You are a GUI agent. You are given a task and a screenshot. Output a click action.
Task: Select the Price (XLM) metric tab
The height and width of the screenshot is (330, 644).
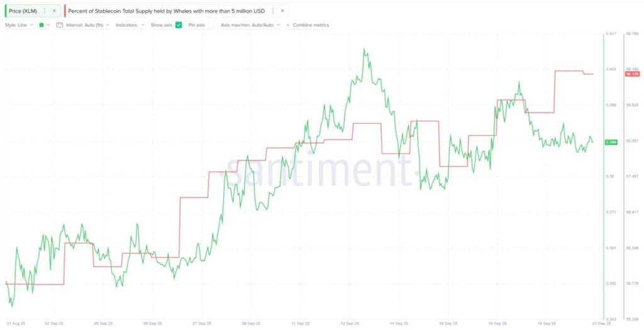23,11
